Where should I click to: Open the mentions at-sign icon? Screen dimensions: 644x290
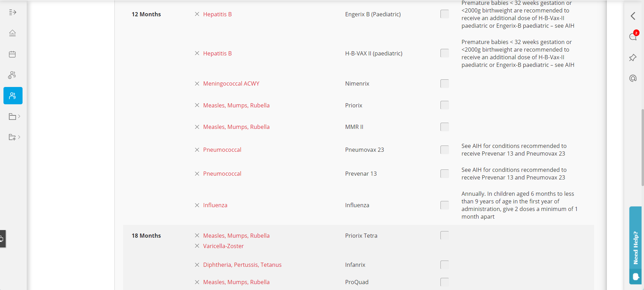tap(633, 78)
